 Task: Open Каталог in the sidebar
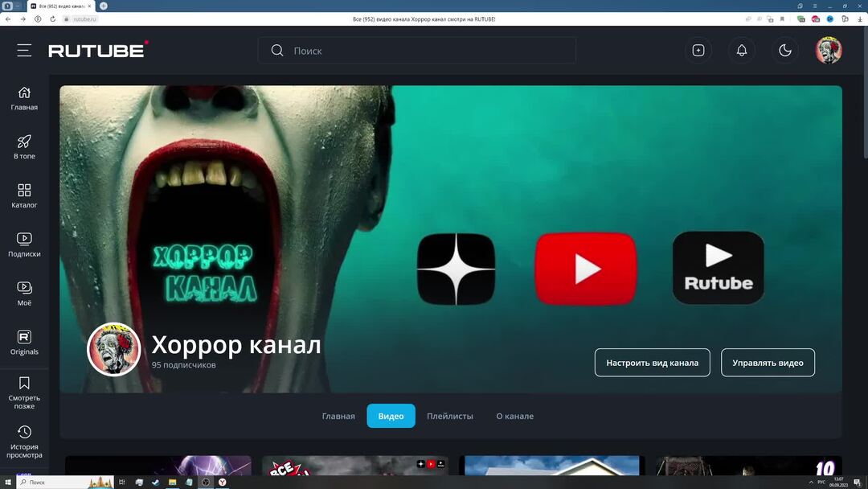point(24,196)
